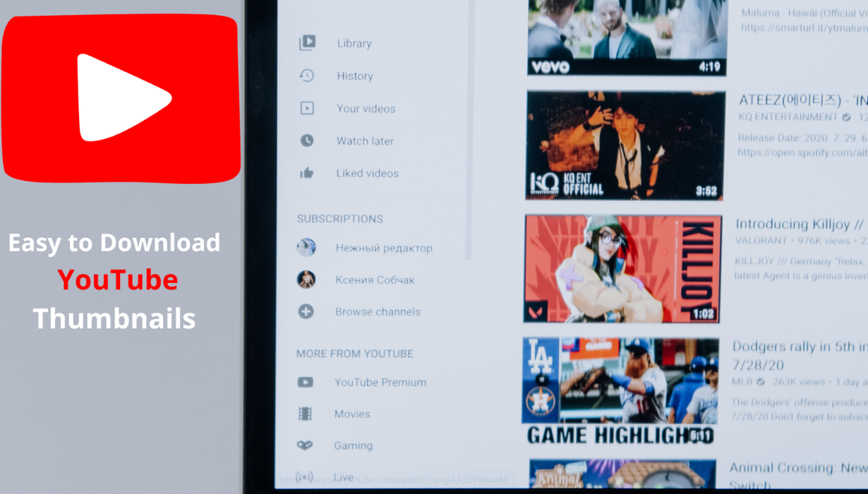
Task: Click the Movies film strip icon
Action: tap(305, 414)
